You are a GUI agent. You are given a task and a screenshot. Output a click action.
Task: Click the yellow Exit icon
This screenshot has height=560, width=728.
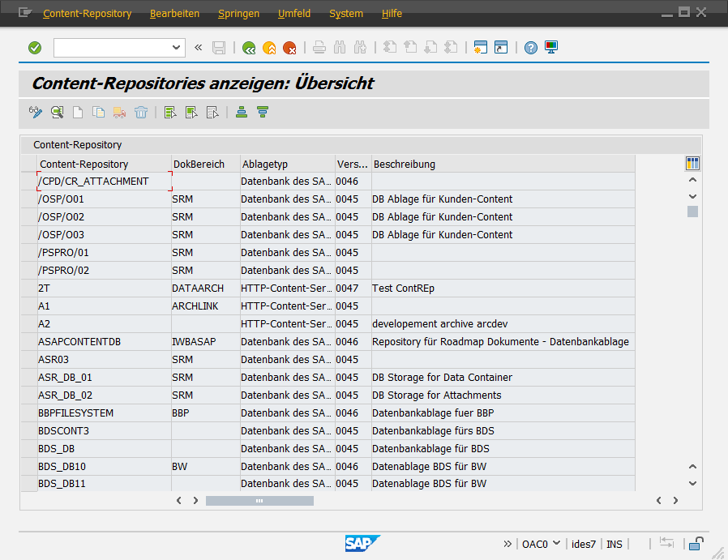coord(269,48)
